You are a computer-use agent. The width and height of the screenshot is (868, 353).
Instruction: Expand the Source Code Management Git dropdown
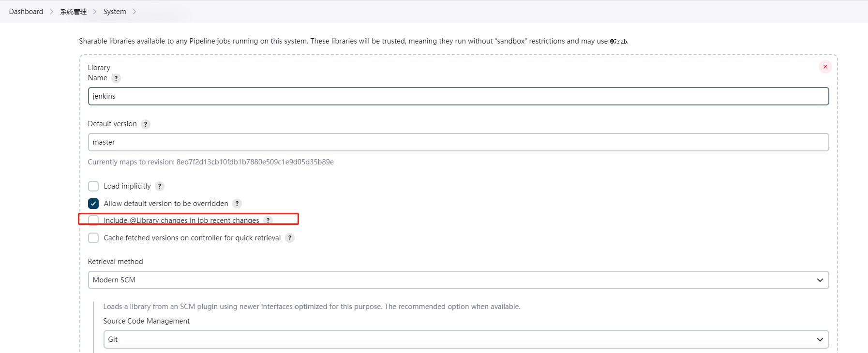(465, 339)
